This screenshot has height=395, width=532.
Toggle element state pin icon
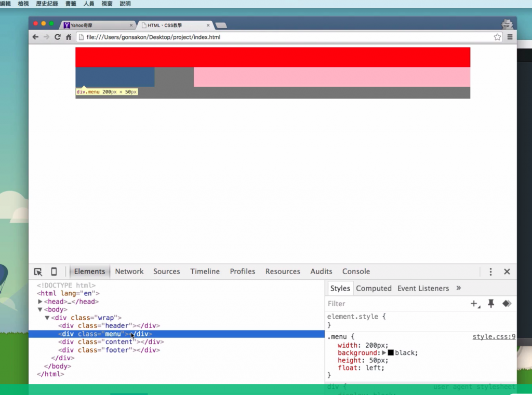point(491,304)
